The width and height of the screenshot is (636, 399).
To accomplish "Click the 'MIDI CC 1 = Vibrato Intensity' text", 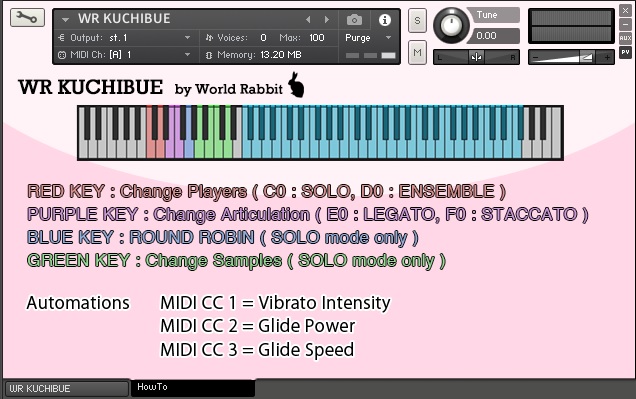I will click(x=275, y=303).
